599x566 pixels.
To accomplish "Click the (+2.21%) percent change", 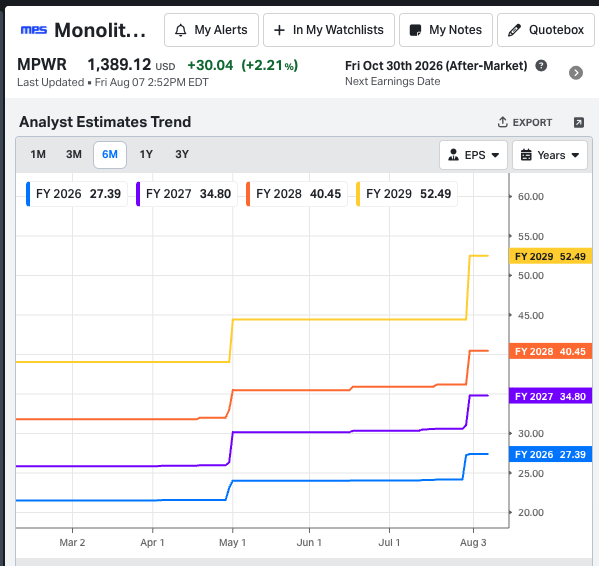I will 270,65.
